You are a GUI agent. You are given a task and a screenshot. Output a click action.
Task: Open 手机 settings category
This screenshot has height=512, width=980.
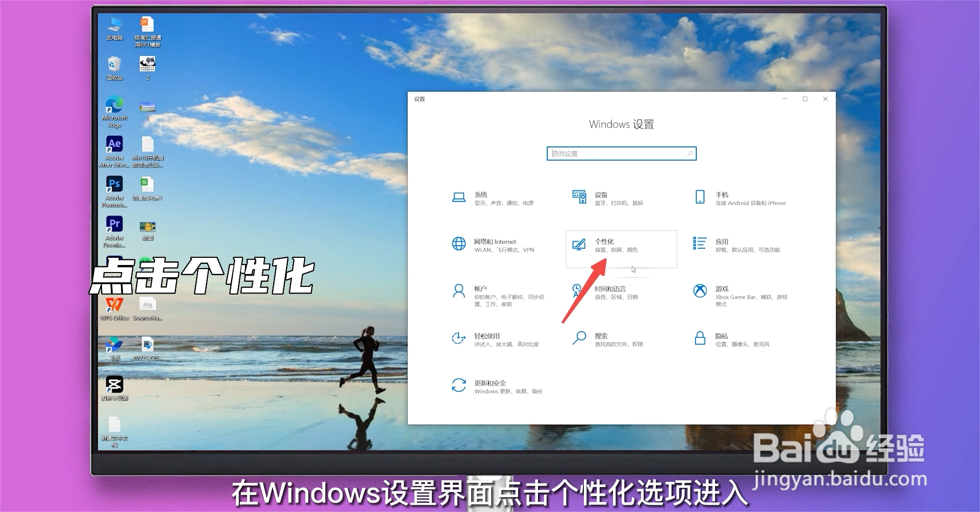coord(740,198)
